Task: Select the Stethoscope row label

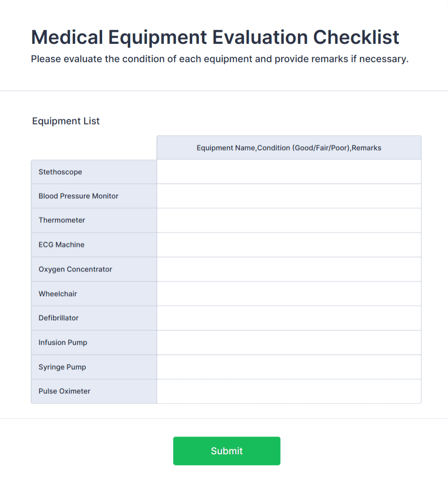Action: click(60, 172)
